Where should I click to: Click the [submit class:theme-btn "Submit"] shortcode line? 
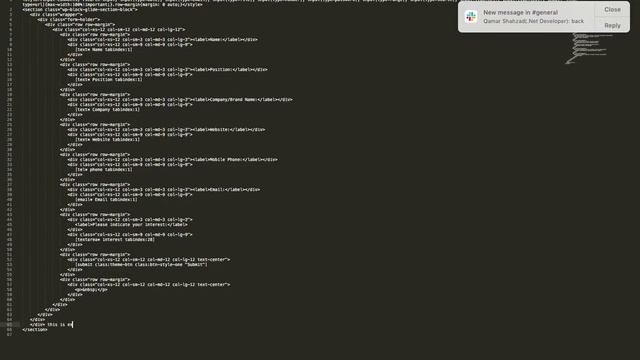[141, 264]
